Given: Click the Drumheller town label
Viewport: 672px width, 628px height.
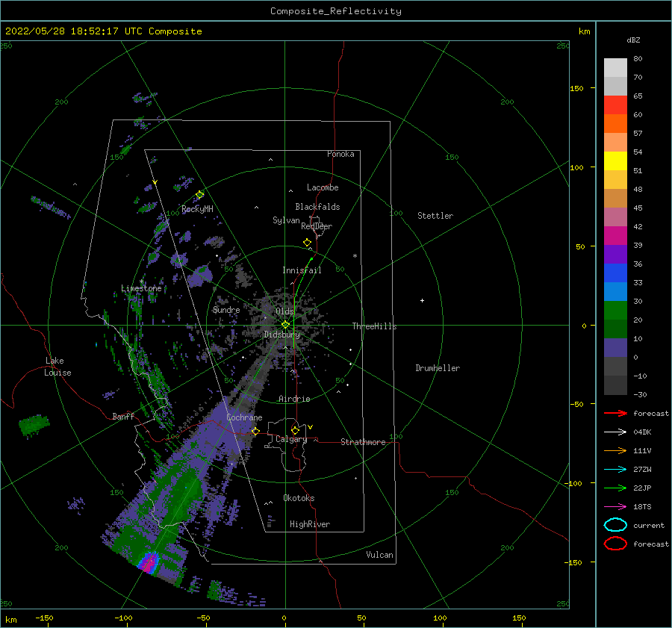Looking at the screenshot, I should click(x=438, y=368).
